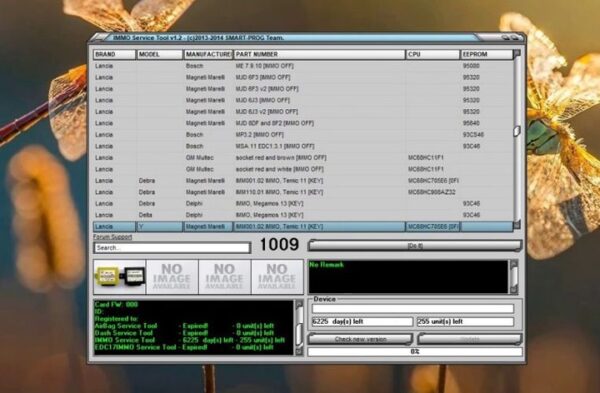Click the Check new version button
This screenshot has width=600, height=393.
(360, 339)
